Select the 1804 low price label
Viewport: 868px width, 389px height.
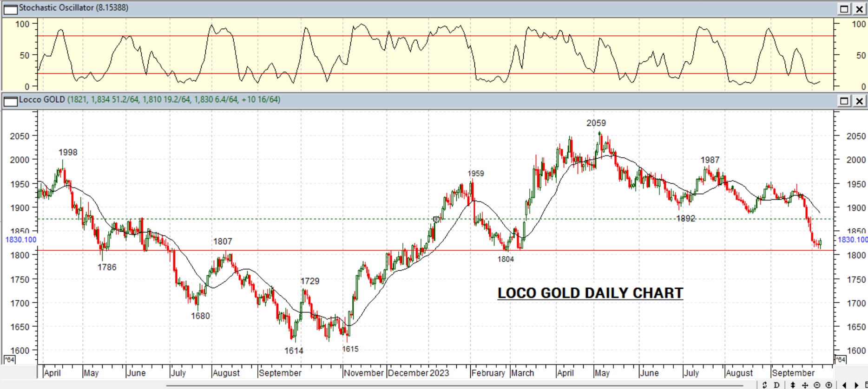tap(506, 259)
